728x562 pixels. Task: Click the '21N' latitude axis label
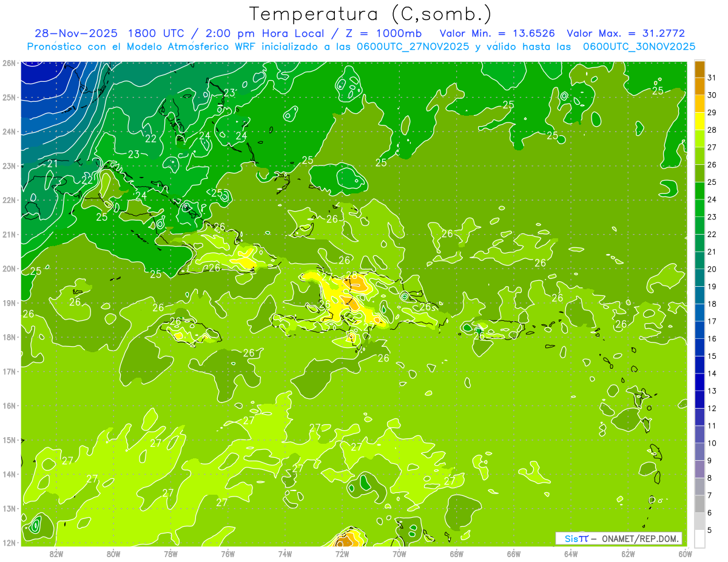pyautogui.click(x=9, y=234)
